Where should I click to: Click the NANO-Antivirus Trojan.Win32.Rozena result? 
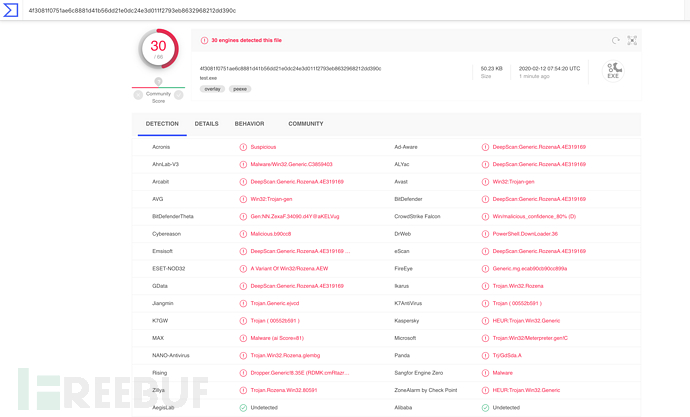[285, 355]
